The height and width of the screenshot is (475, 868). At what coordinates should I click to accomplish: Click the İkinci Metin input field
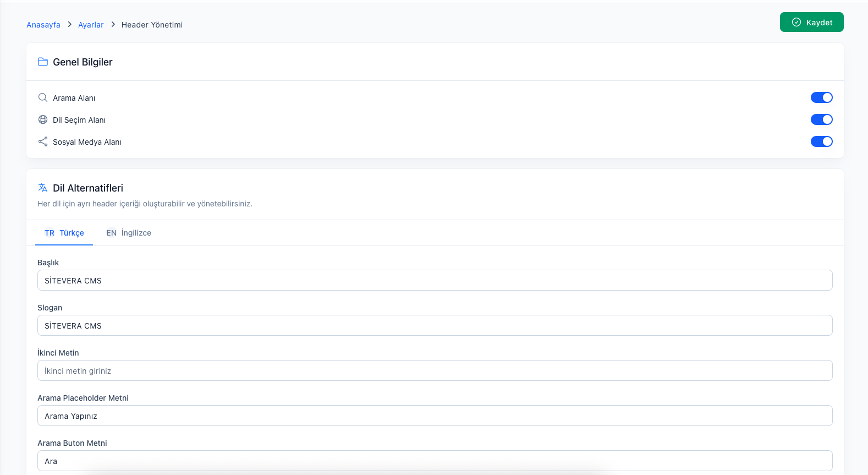click(x=435, y=370)
